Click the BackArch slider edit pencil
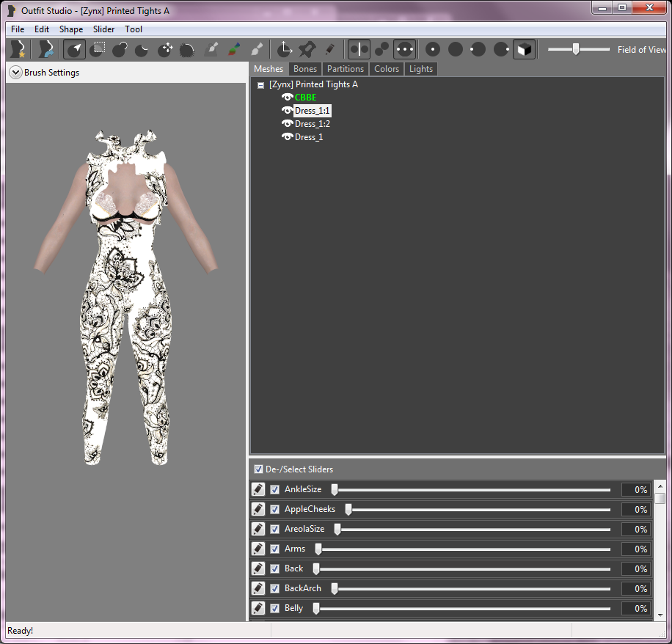Image resolution: width=672 pixels, height=644 pixels. coord(258,588)
